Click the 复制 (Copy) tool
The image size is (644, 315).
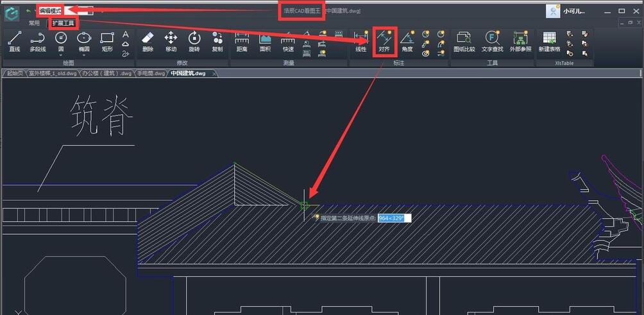pos(217,41)
